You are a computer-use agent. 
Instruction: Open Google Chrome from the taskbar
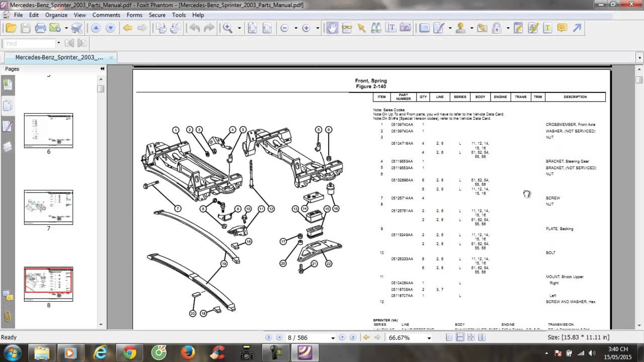pos(129,353)
